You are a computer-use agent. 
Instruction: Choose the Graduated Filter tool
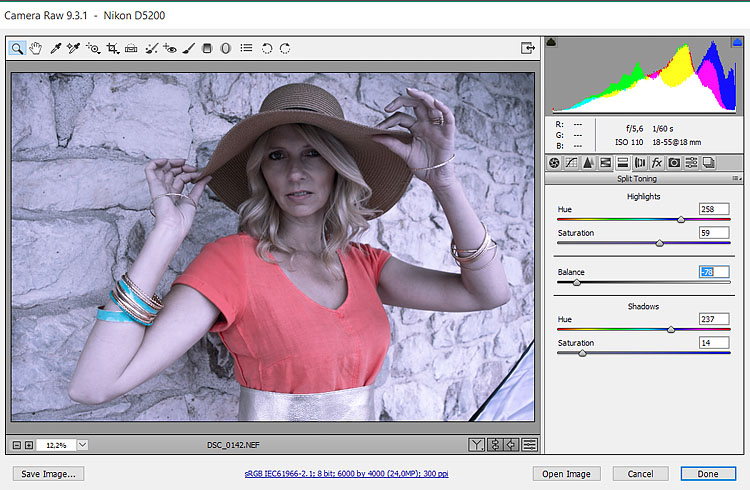(x=207, y=48)
